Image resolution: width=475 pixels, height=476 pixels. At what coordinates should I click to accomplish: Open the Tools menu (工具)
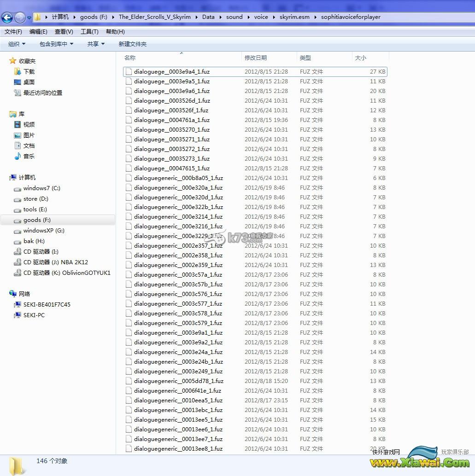(89, 32)
